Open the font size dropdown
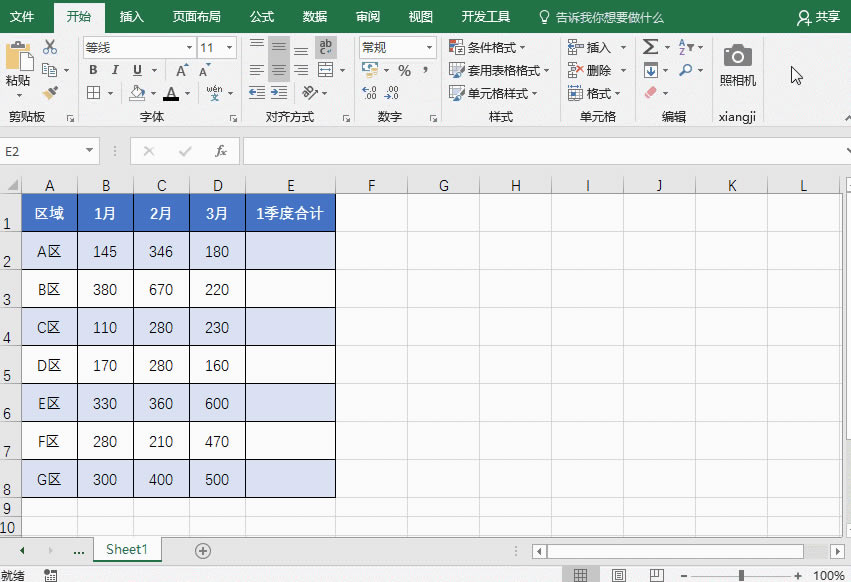This screenshot has height=582, width=851. tap(228, 47)
